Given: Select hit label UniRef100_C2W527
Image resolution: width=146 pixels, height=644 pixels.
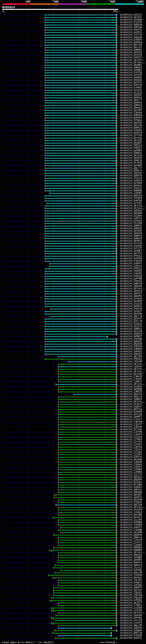Looking at the screenshot, I should click(131, 382).
